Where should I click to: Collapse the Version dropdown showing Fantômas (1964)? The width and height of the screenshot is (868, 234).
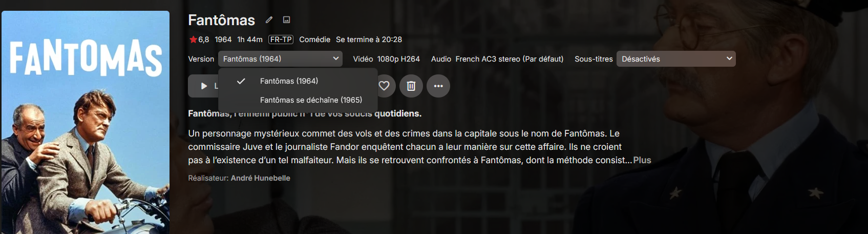pos(280,59)
